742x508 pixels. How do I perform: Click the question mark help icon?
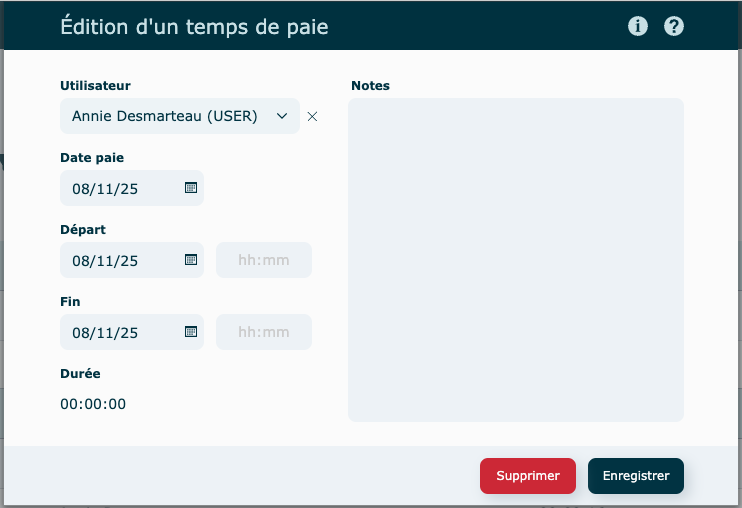click(x=674, y=26)
